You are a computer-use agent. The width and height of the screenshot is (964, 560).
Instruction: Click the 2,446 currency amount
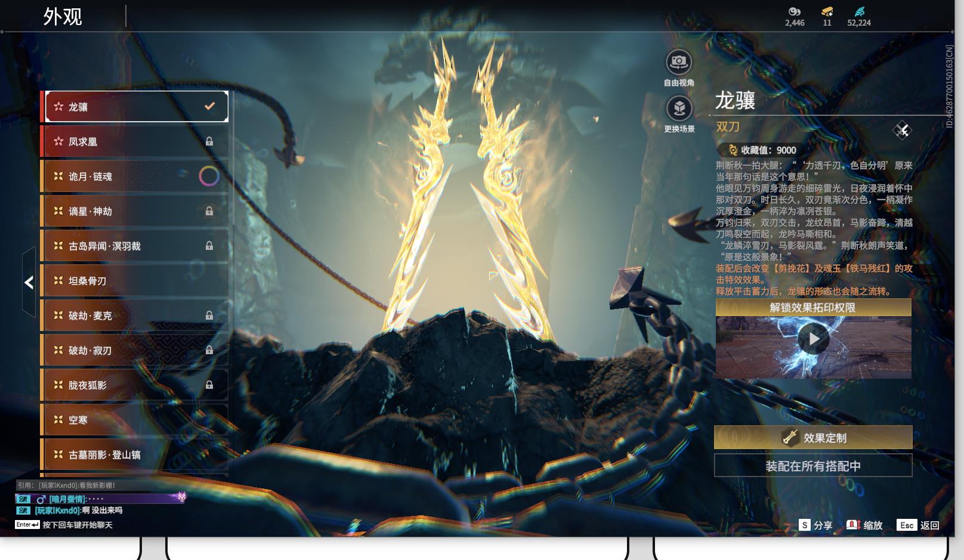(x=795, y=23)
